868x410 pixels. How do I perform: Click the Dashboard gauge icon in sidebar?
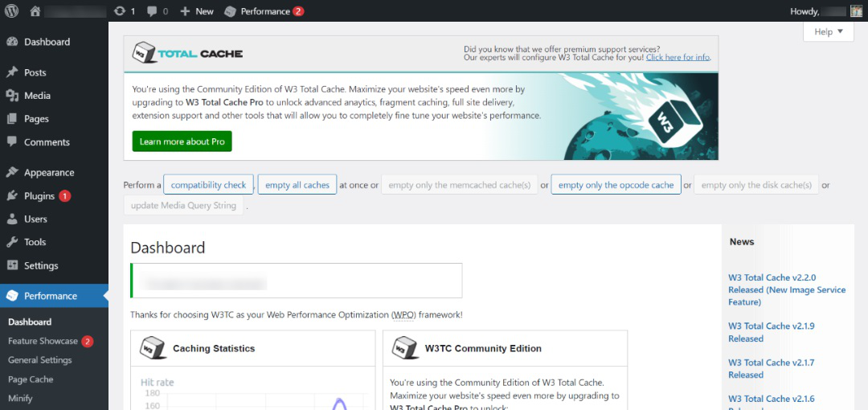(x=12, y=42)
